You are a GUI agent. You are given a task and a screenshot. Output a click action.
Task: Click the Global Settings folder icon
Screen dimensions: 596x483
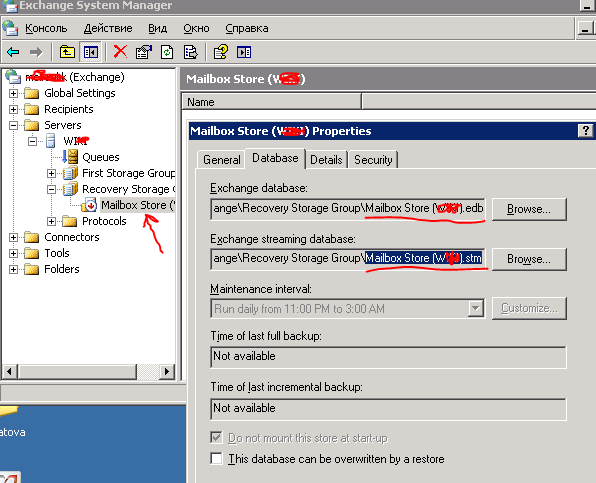32,93
